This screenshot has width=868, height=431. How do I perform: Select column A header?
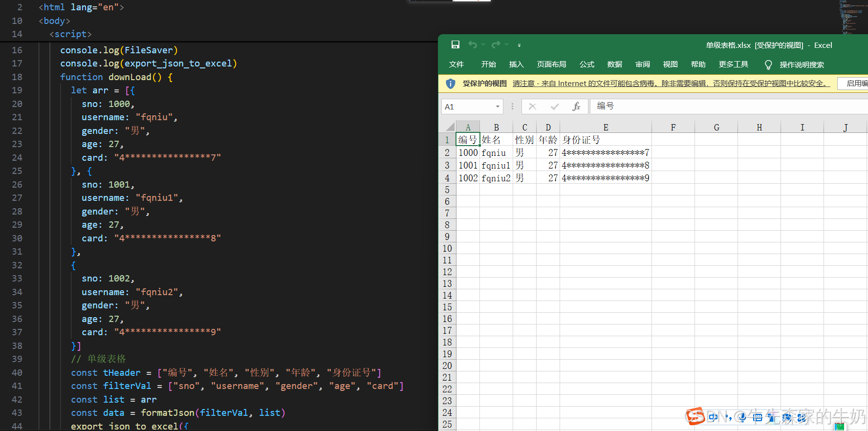tap(468, 127)
